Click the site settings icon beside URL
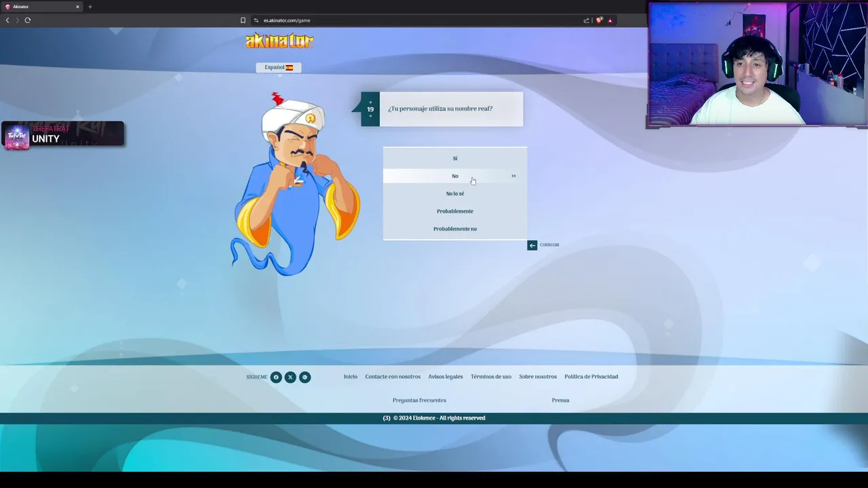 256,20
